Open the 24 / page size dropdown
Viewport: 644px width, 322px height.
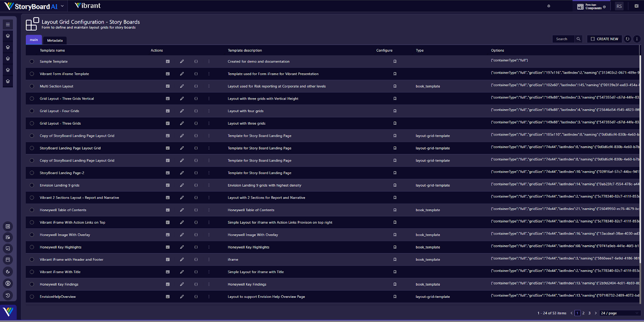tap(619, 313)
